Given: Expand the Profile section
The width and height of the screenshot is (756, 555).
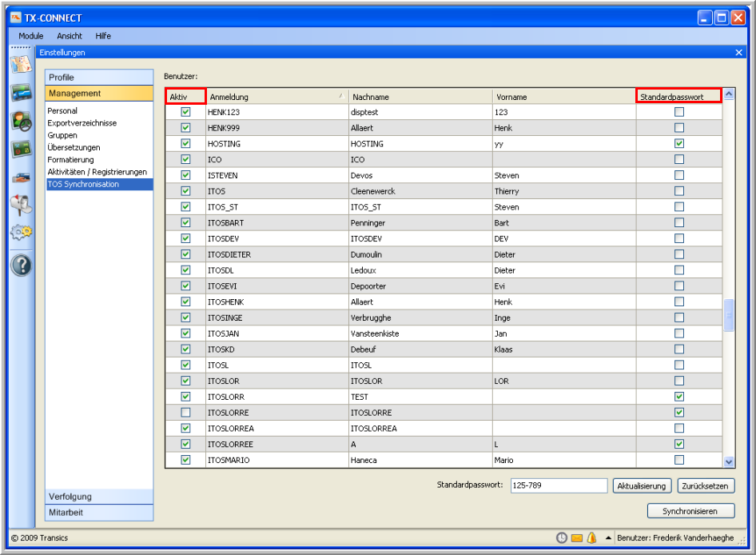Looking at the screenshot, I should coord(99,78).
